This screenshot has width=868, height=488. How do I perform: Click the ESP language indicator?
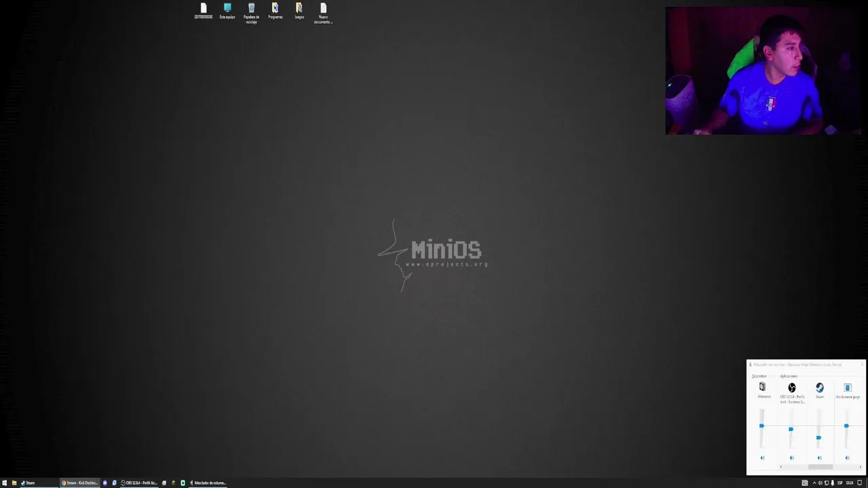tap(840, 483)
